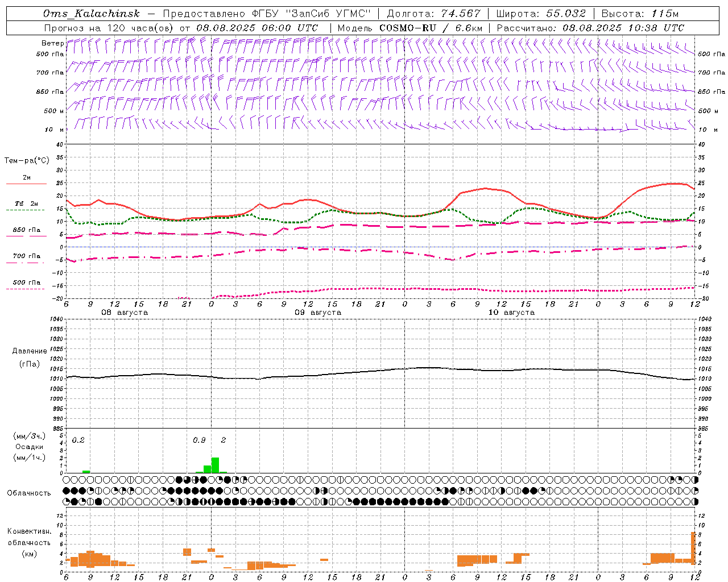The width and height of the screenshot is (728, 582).
Task: Click the Высота: 115м field
Action: click(x=640, y=14)
